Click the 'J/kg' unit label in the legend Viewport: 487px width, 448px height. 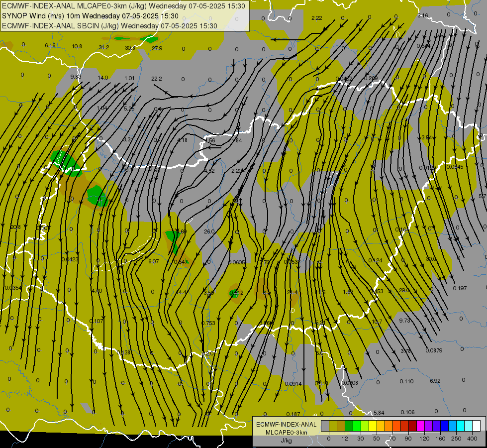click(x=286, y=441)
